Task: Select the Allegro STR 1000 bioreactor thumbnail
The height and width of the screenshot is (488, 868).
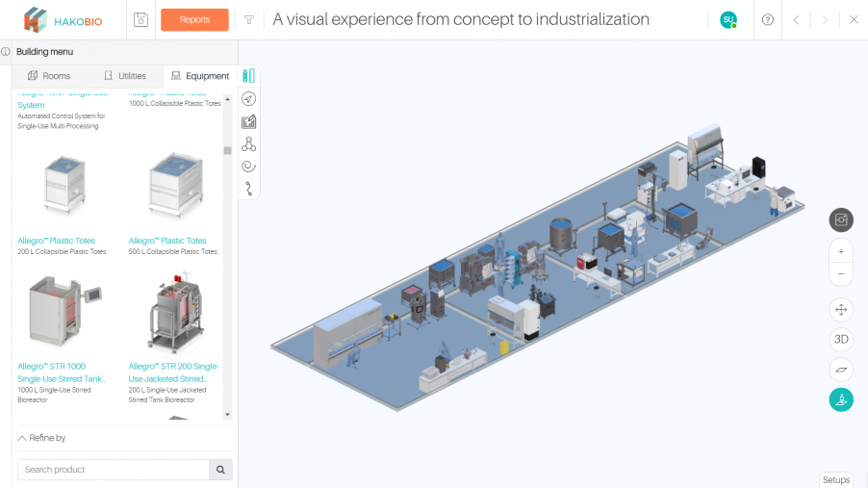Action: [x=65, y=311]
